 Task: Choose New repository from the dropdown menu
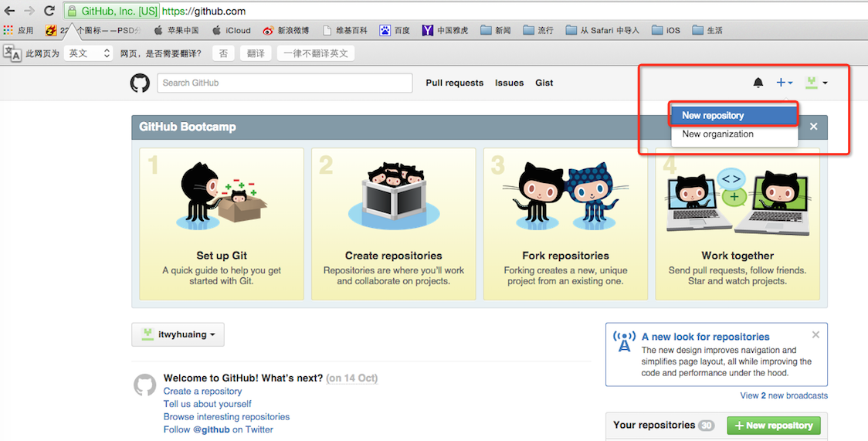734,116
